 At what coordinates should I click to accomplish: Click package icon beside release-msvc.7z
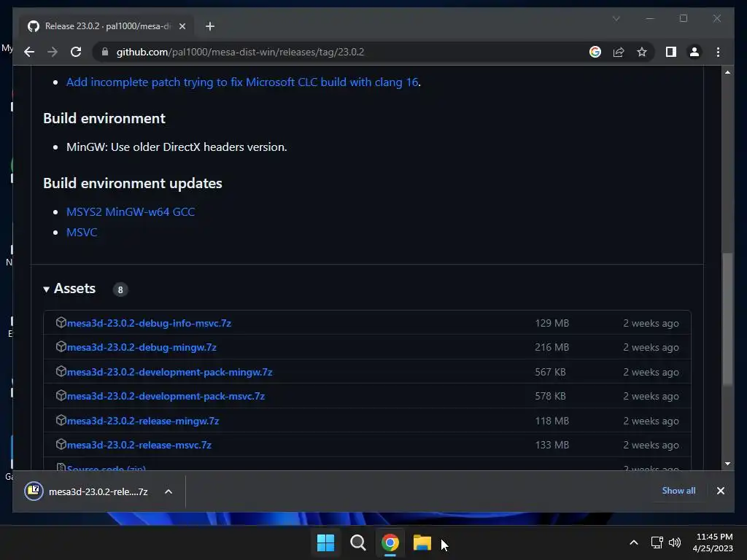pos(61,444)
